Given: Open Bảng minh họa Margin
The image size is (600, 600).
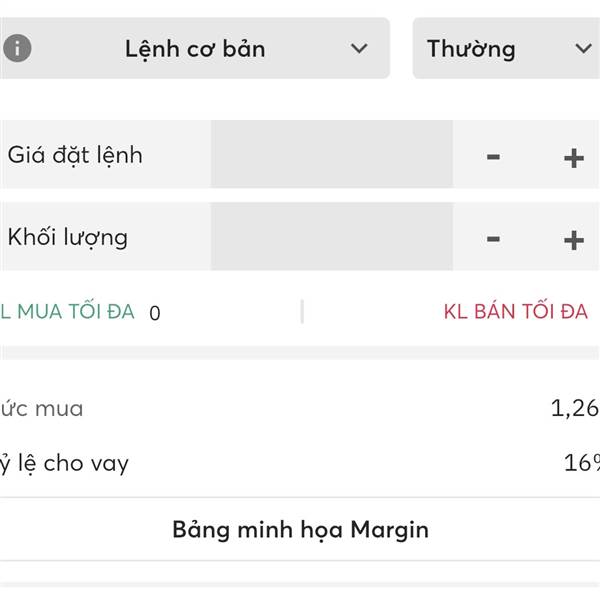Looking at the screenshot, I should point(300,529).
